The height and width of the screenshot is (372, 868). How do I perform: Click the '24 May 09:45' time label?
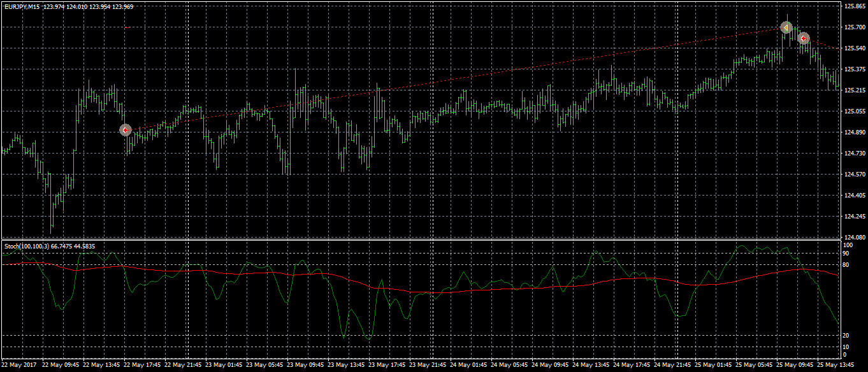pyautogui.click(x=551, y=366)
